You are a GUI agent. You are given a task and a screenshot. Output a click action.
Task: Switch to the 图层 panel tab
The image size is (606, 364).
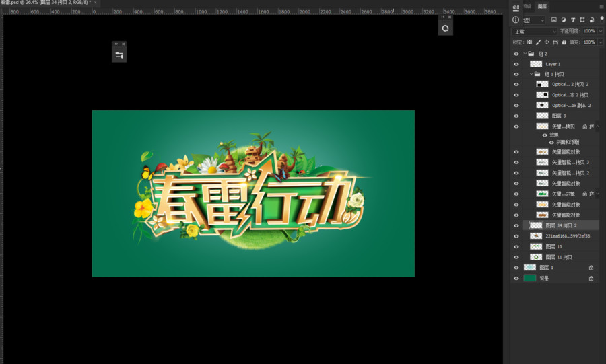click(x=542, y=6)
